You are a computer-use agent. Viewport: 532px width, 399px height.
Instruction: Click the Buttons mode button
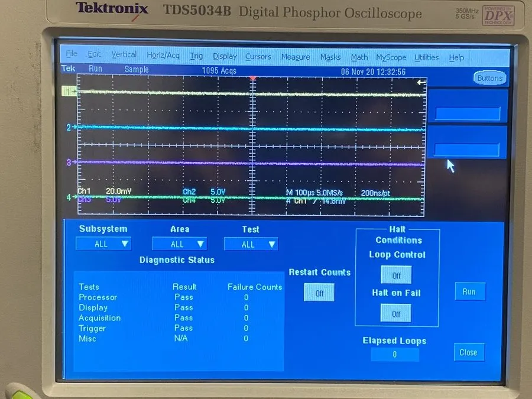tap(489, 78)
